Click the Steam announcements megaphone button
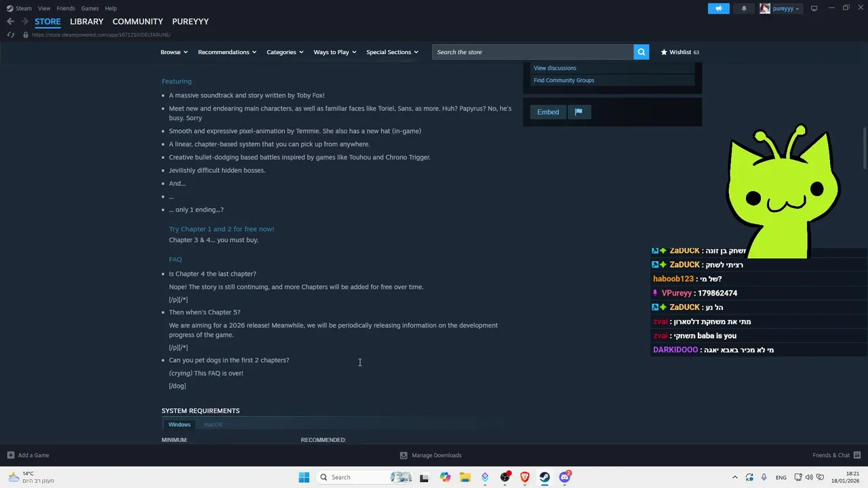Screen dimensions: 868x488 719,8
